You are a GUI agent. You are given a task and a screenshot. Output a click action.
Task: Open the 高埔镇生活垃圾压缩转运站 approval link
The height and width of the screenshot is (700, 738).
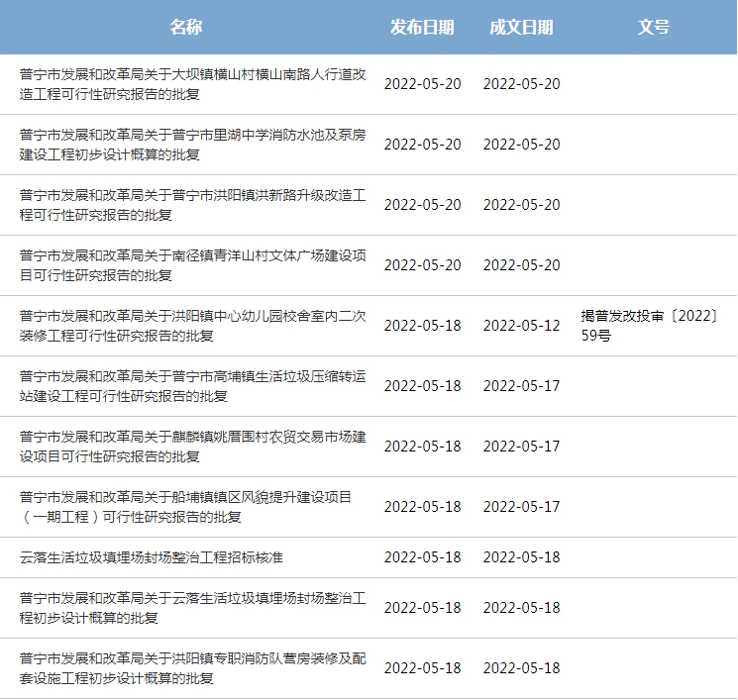(x=193, y=386)
